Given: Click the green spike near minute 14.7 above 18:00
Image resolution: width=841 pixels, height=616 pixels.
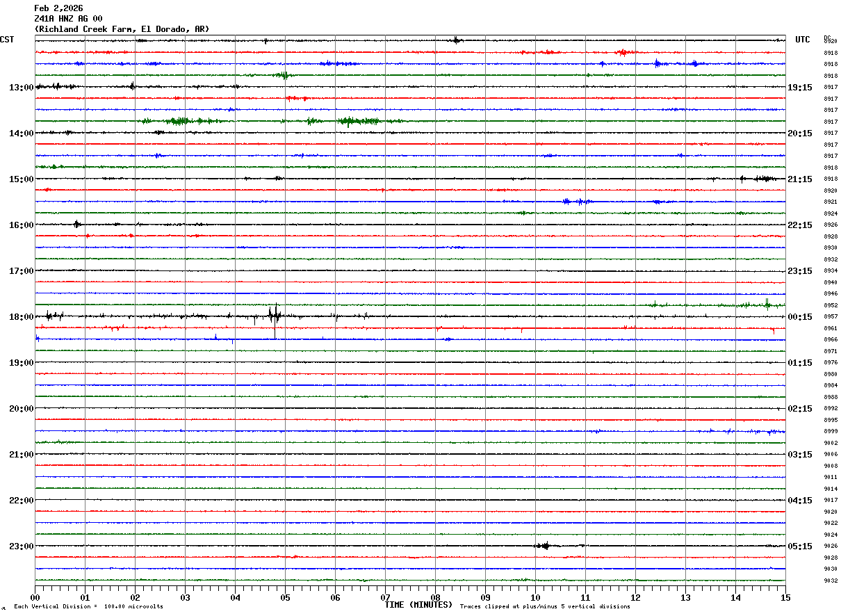Looking at the screenshot, I should (x=767, y=303).
